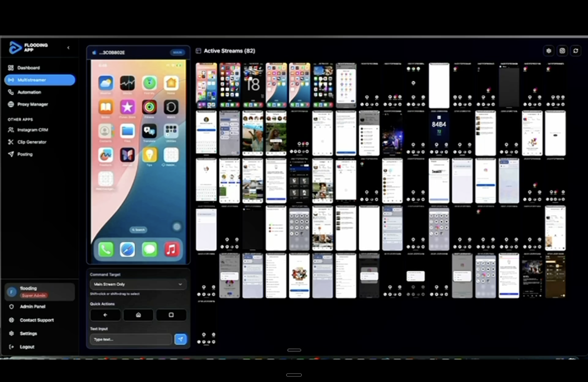Tap Messages in the dock

(x=149, y=249)
